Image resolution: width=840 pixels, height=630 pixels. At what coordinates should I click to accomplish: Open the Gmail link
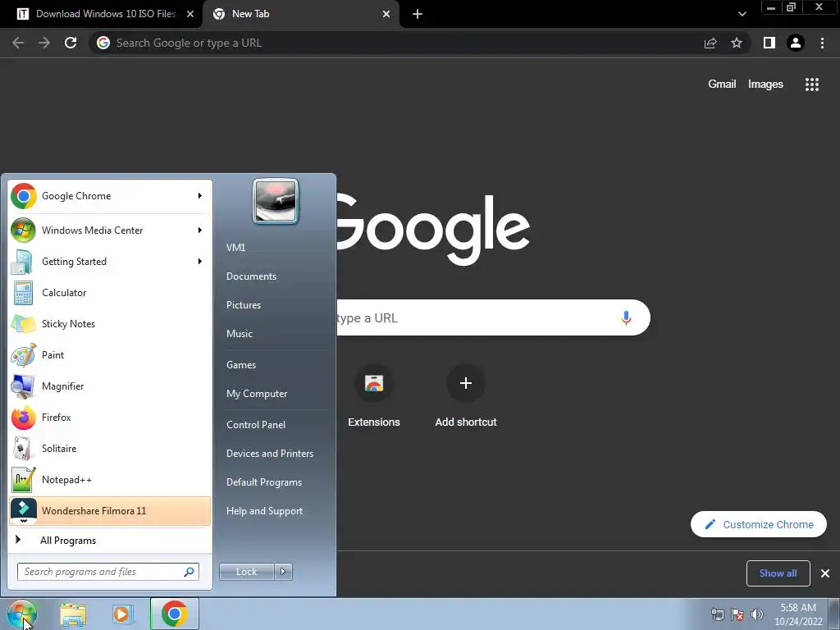click(722, 84)
